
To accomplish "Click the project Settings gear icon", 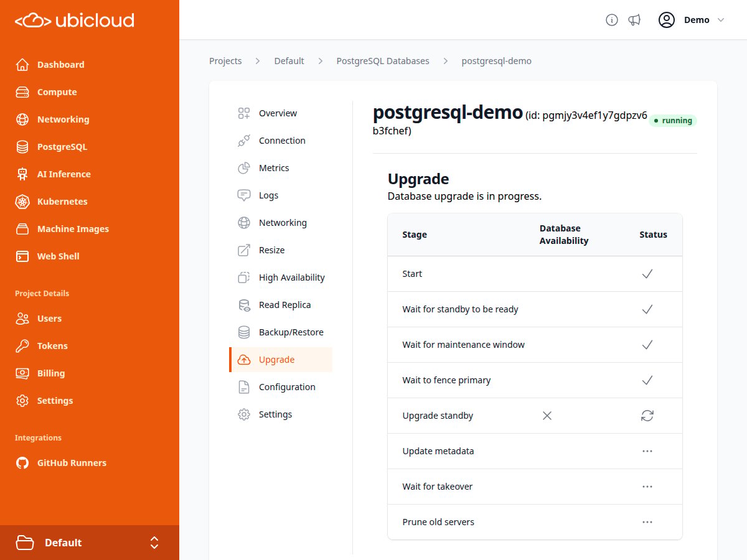I will [x=22, y=401].
